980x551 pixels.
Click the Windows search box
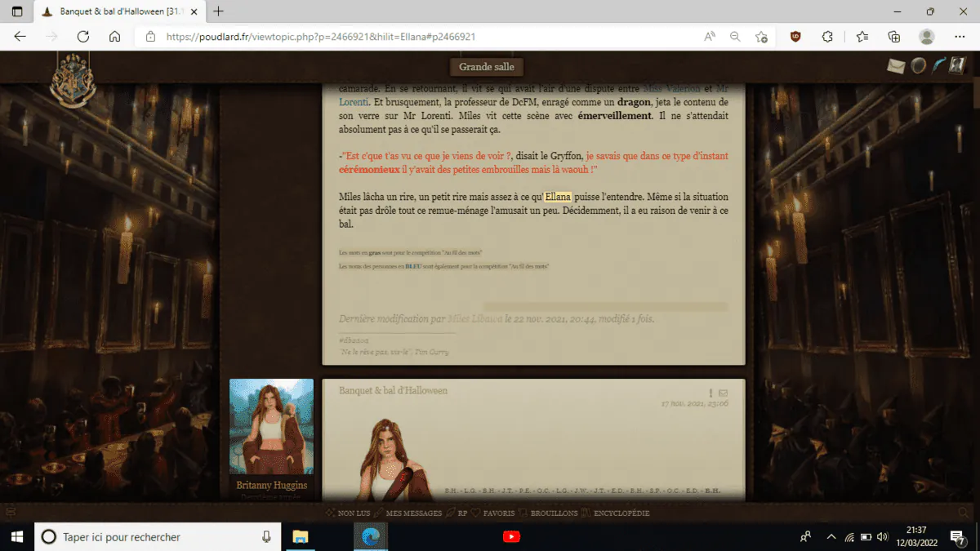pos(157,537)
